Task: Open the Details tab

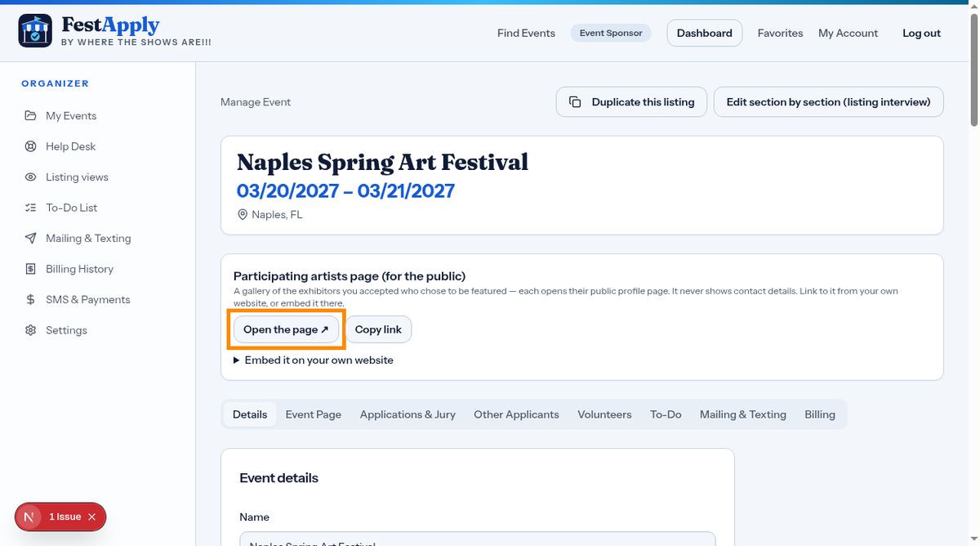Action: [250, 414]
